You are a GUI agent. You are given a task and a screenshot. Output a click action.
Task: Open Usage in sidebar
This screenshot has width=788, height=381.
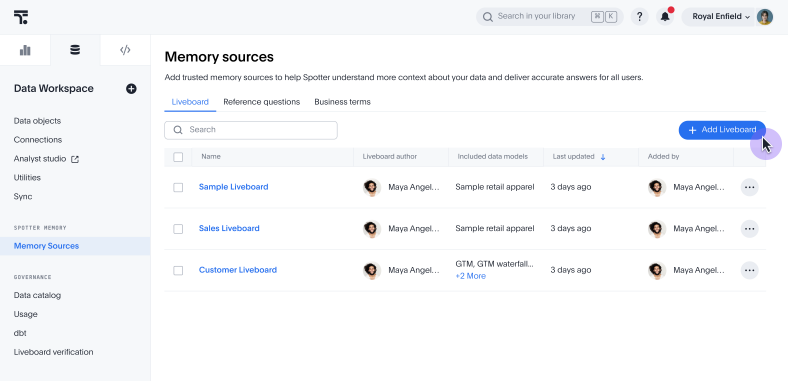pyautogui.click(x=26, y=314)
